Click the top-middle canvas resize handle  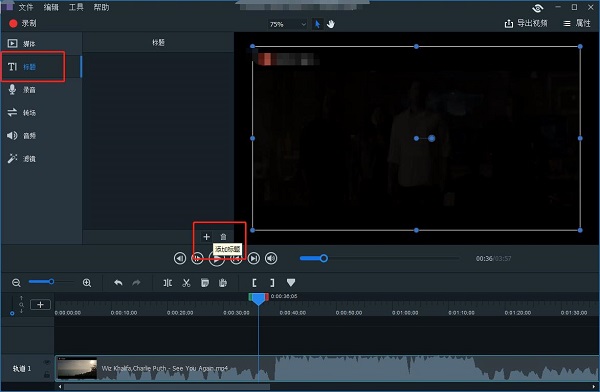(416, 46)
